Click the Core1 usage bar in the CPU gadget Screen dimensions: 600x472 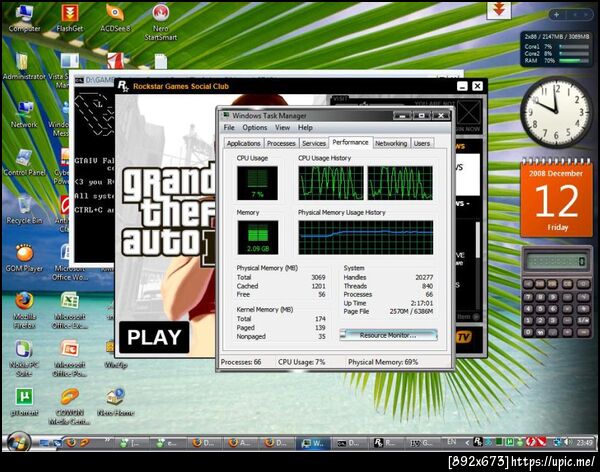[574, 46]
